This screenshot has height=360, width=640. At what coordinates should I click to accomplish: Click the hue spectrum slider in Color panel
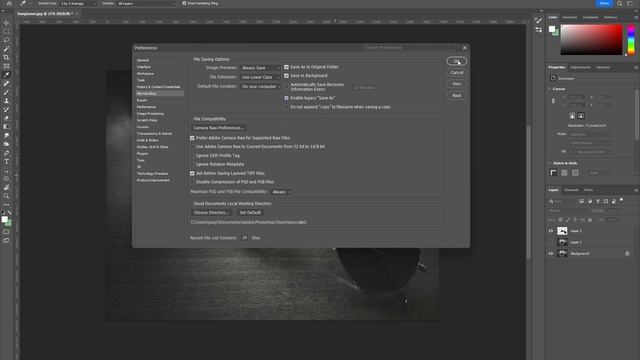click(631, 40)
